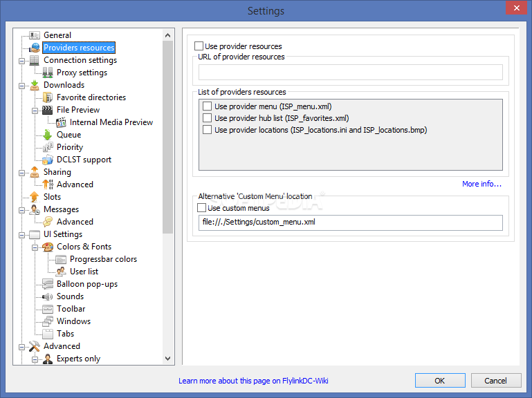Screen dimensions: 532x398
Task: Collapse the UI Settings tree node
Action: click(x=21, y=235)
